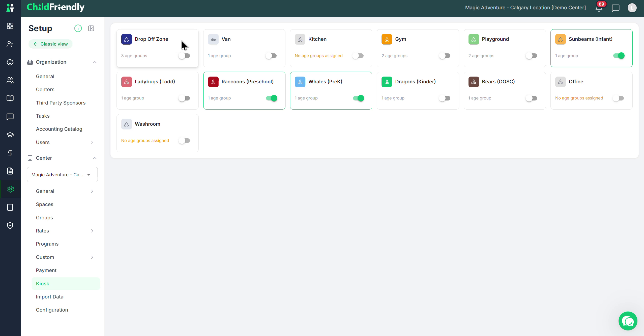Open the messages chat icon in header
This screenshot has height=336, width=644.
(616, 8)
